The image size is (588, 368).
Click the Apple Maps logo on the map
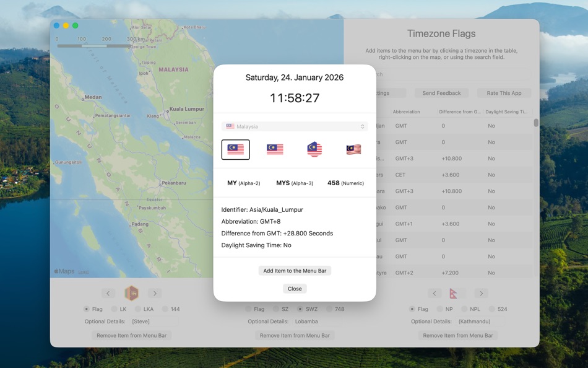coord(64,271)
